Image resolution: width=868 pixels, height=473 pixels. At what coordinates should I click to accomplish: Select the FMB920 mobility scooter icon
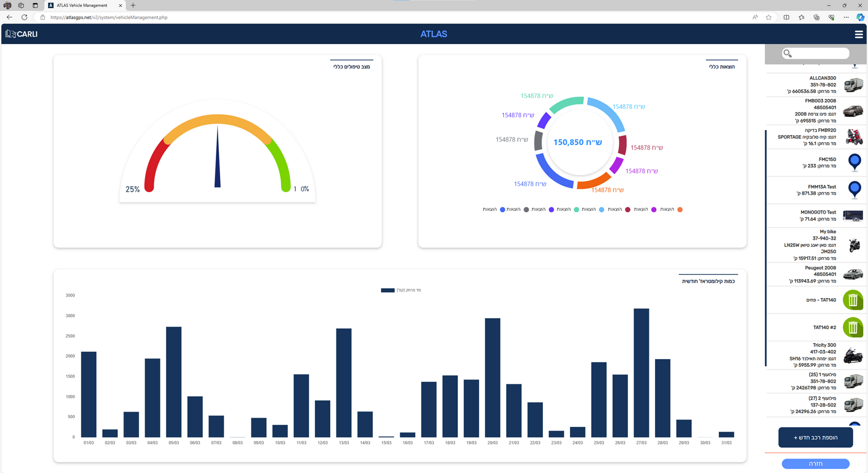click(x=854, y=137)
